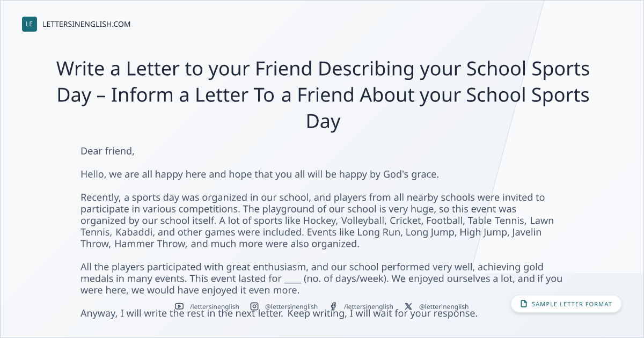Click the words "Day" on the title's third line
This screenshot has width=644, height=338.
click(x=323, y=122)
